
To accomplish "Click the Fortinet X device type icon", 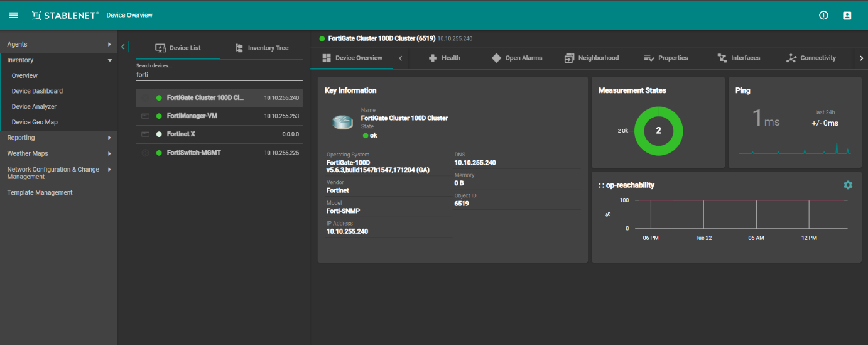I will 145,134.
